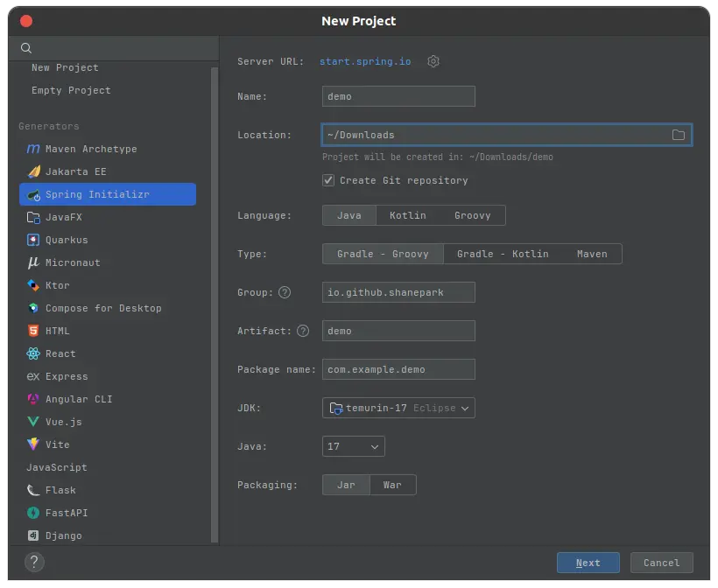This screenshot has height=588, width=718.
Task: Click the Next button
Action: [588, 563]
